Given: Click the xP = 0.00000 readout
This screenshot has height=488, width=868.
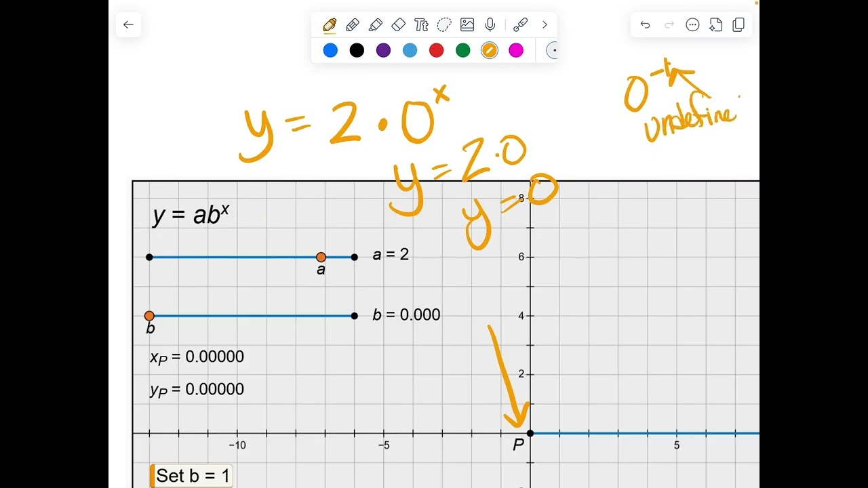Looking at the screenshot, I should click(197, 357).
